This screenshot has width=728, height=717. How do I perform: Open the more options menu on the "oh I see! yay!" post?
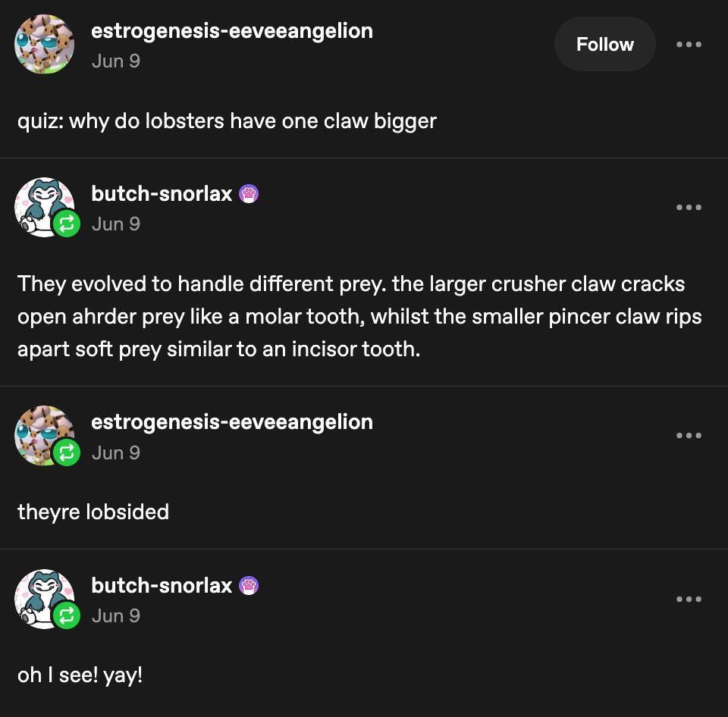tap(689, 600)
